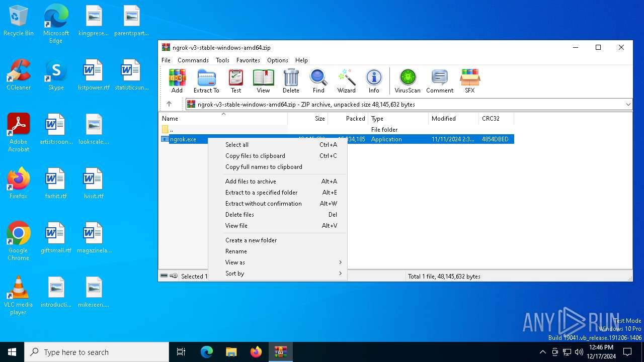Go up one folder level arrow
The width and height of the screenshot is (644, 362).
tap(169, 104)
